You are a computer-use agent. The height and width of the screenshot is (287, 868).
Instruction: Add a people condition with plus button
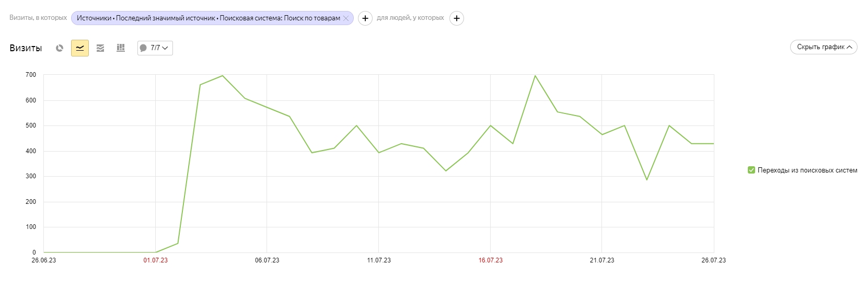click(457, 18)
